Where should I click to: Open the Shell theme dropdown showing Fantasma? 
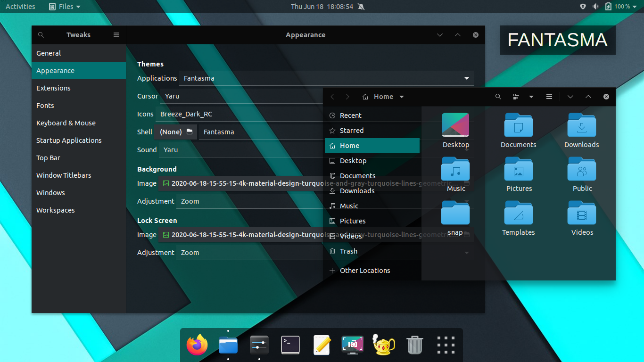tap(337, 132)
